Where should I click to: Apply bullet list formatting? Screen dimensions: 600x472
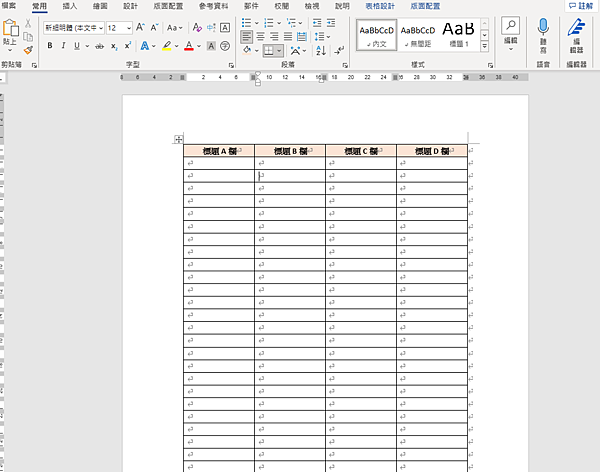246,23
